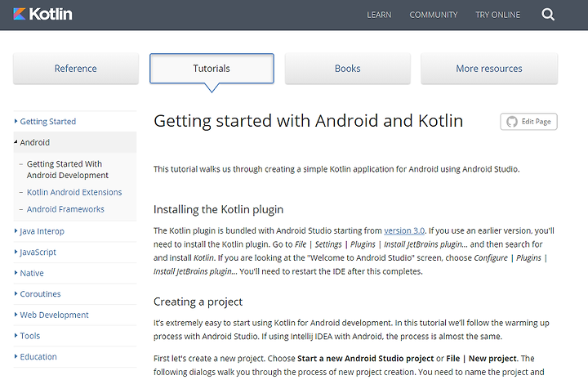Click bold text 'Start a new Android Studio project'
This screenshot has width=588, height=380.
[x=366, y=358]
